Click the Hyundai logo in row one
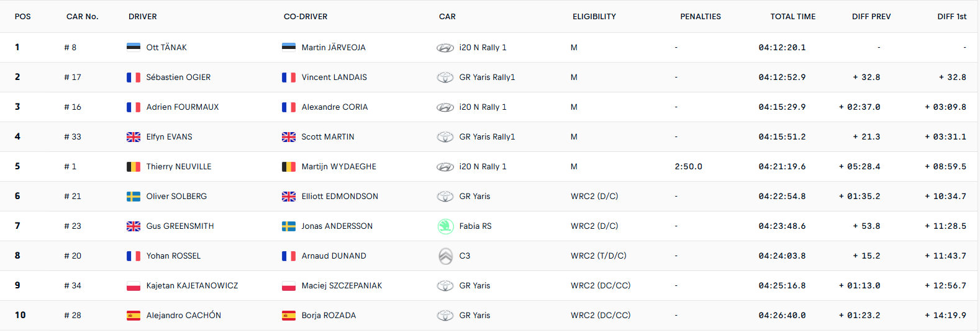Image resolution: width=980 pixels, height=333 pixels. tap(445, 48)
